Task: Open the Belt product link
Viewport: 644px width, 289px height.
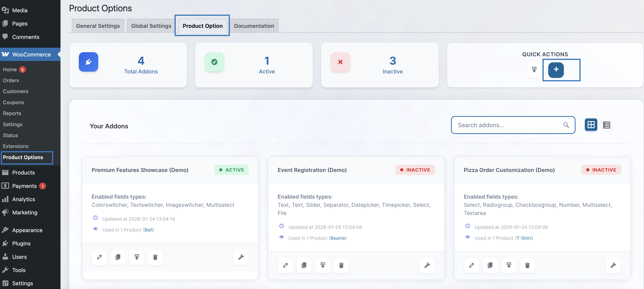Action: click(x=148, y=230)
